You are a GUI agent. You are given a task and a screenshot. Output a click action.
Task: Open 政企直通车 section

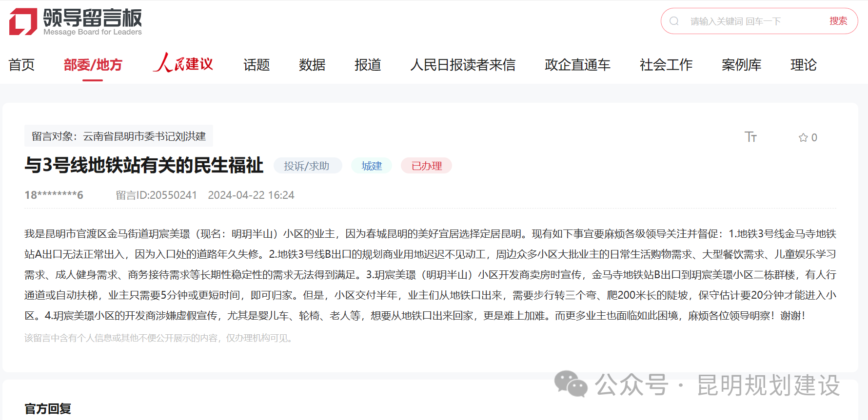pyautogui.click(x=577, y=65)
